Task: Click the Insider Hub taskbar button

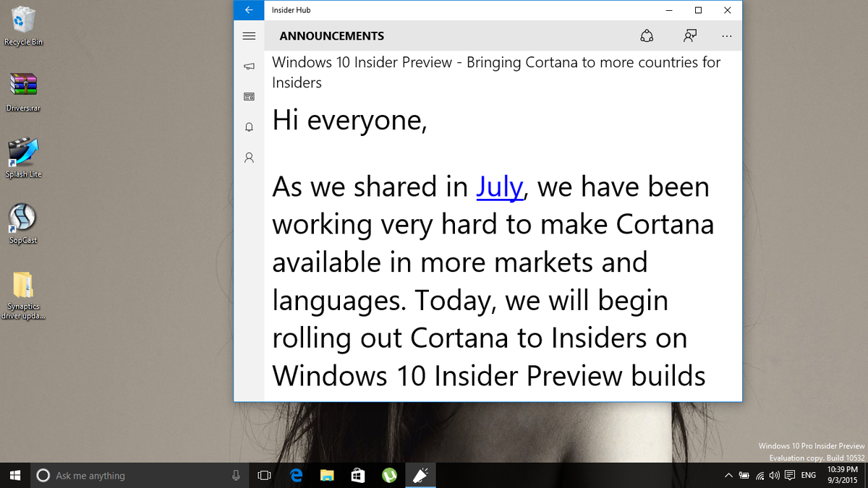Action: 420,475
